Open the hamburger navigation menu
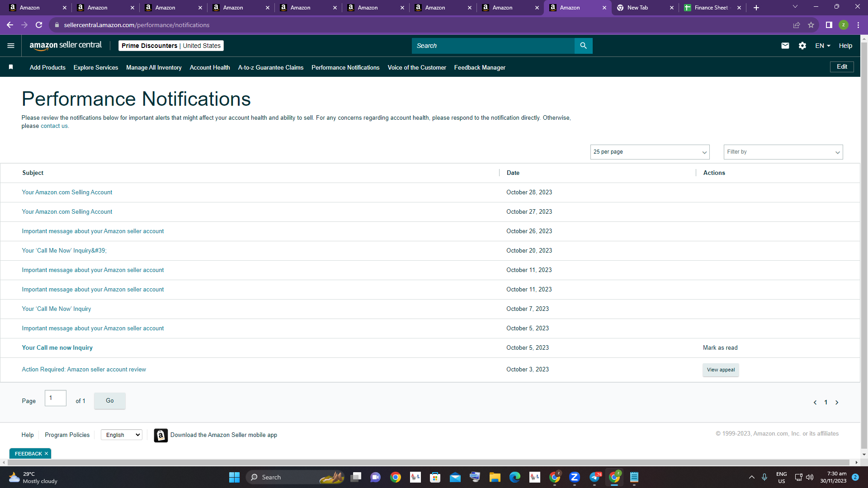868x488 pixels. pos(11,46)
